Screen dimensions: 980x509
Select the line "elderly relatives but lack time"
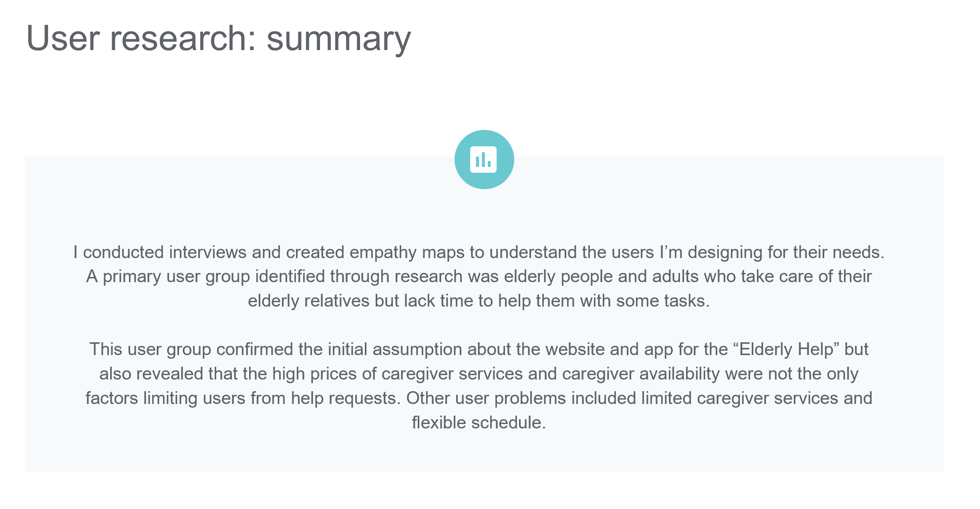[479, 301]
